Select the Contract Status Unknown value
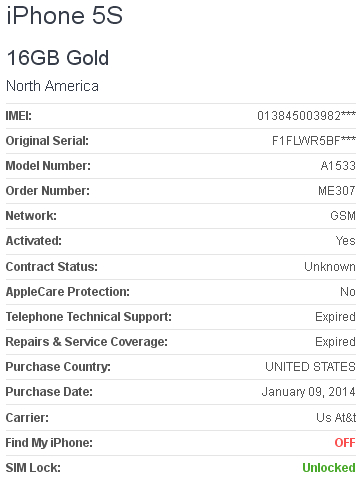The height and width of the screenshot is (479, 363). pos(330,267)
